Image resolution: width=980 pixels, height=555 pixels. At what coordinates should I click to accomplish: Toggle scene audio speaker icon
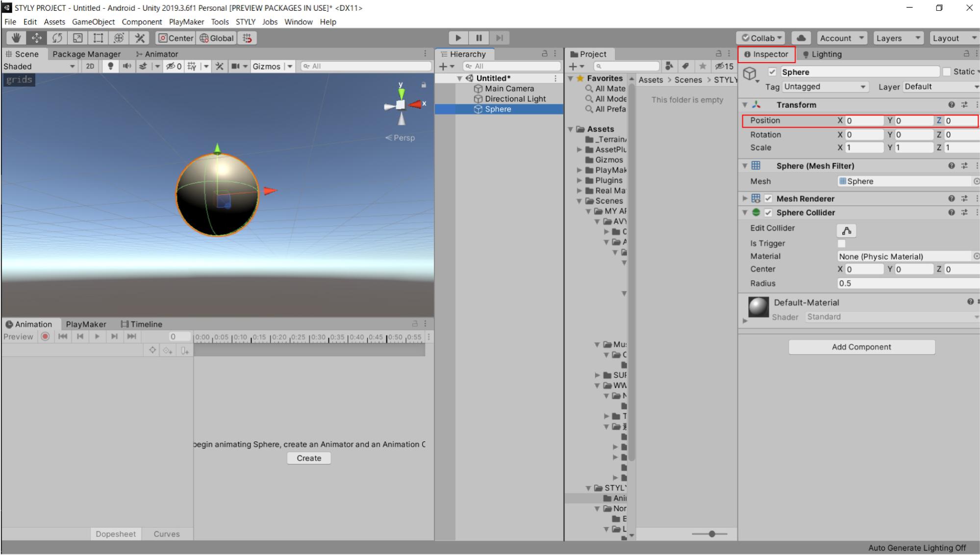[127, 66]
